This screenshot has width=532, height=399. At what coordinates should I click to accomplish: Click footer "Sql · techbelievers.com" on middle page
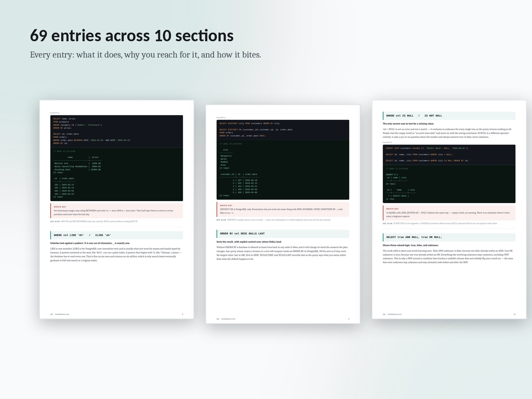(x=226, y=319)
